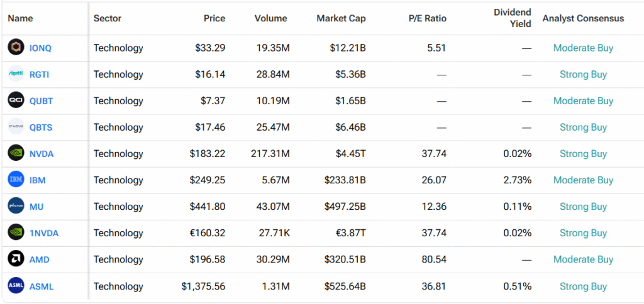Screen dimensions: 644x304
Task: Click the Rigetti logo icon
Action: 16,74
